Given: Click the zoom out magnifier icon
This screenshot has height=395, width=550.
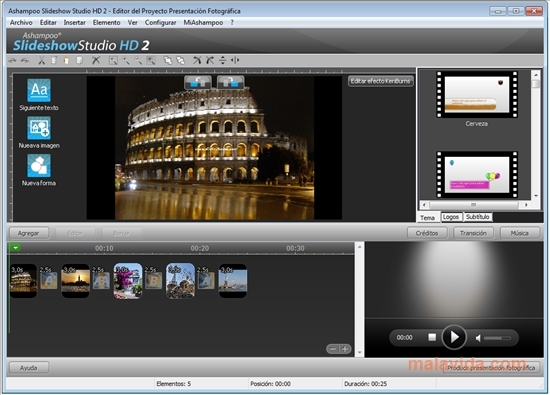Looking at the screenshot, I should pos(138,60).
